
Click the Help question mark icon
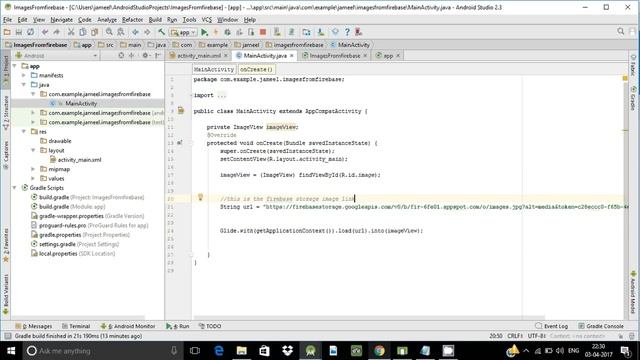click(x=347, y=32)
